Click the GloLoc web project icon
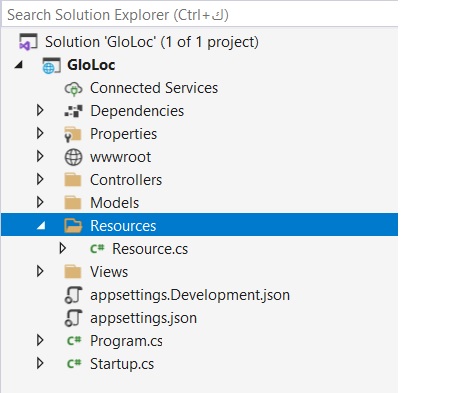 (x=51, y=65)
